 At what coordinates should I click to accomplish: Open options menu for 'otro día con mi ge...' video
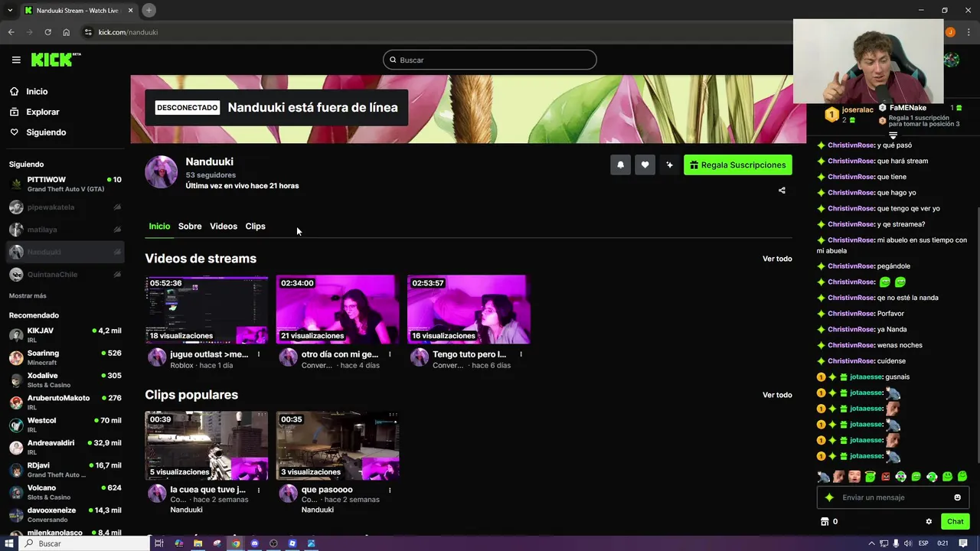pos(390,354)
